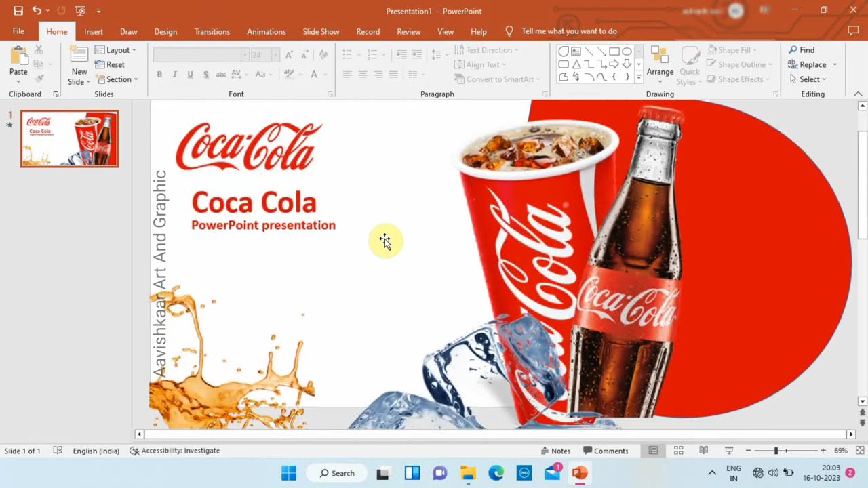Viewport: 868px width, 488px height.
Task: Open the Windows Start button
Action: pos(288,473)
